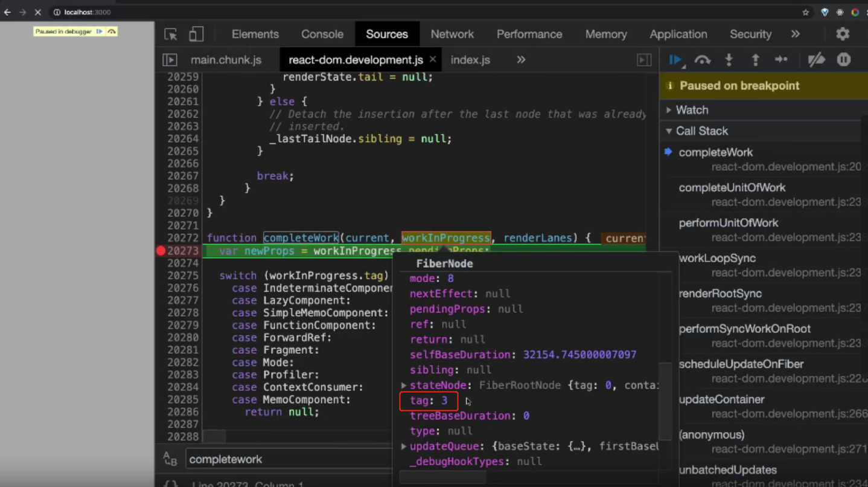Resume via page Paused in debugger overlay

[99, 31]
